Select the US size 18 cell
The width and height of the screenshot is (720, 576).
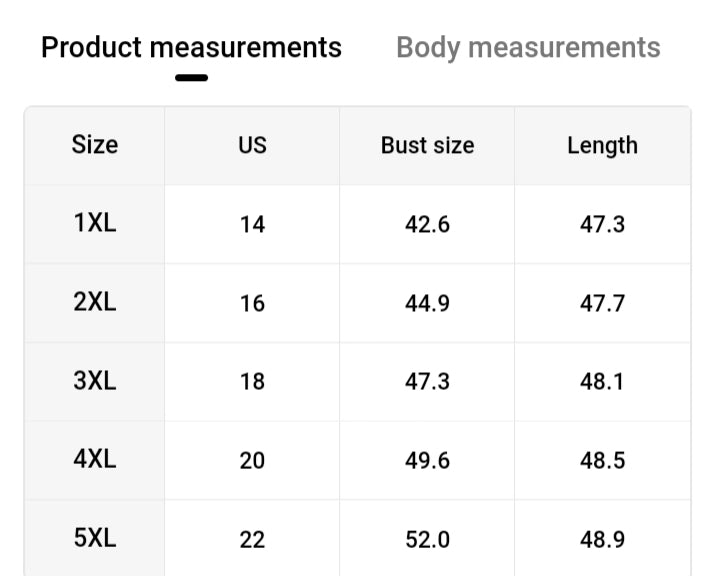[252, 382]
